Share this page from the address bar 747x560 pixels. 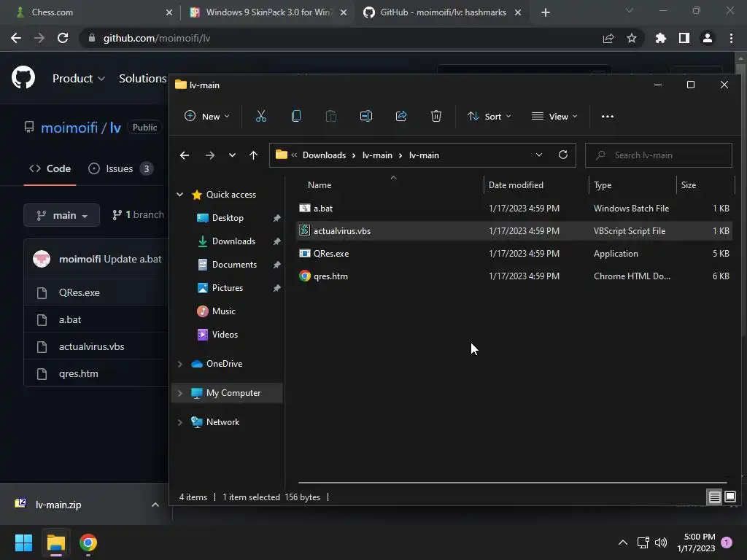(x=608, y=38)
